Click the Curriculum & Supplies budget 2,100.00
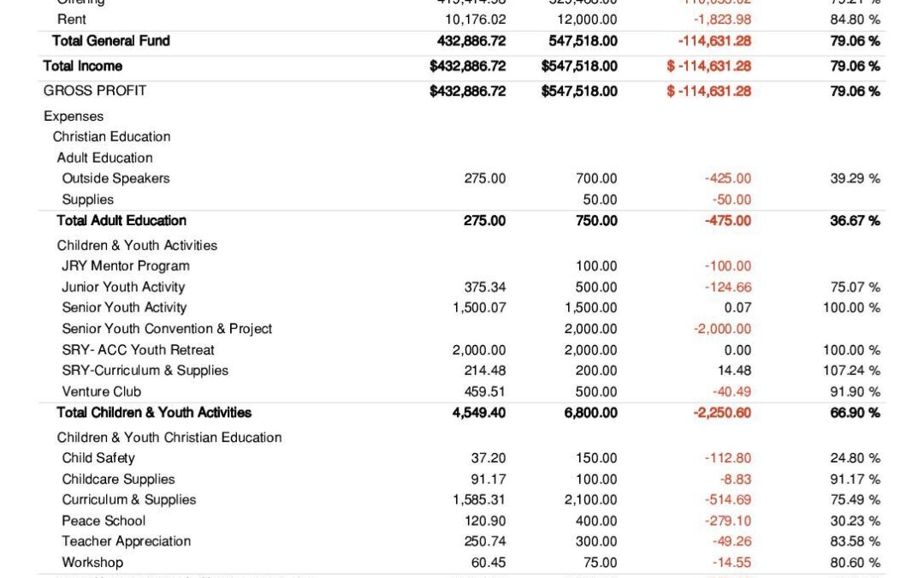924x578 pixels. pyautogui.click(x=591, y=500)
